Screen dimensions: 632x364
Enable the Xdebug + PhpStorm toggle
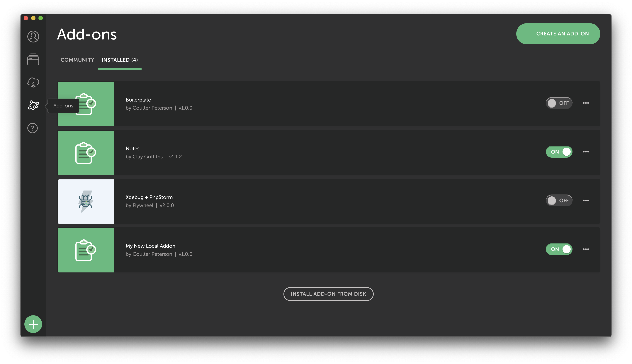pos(559,200)
